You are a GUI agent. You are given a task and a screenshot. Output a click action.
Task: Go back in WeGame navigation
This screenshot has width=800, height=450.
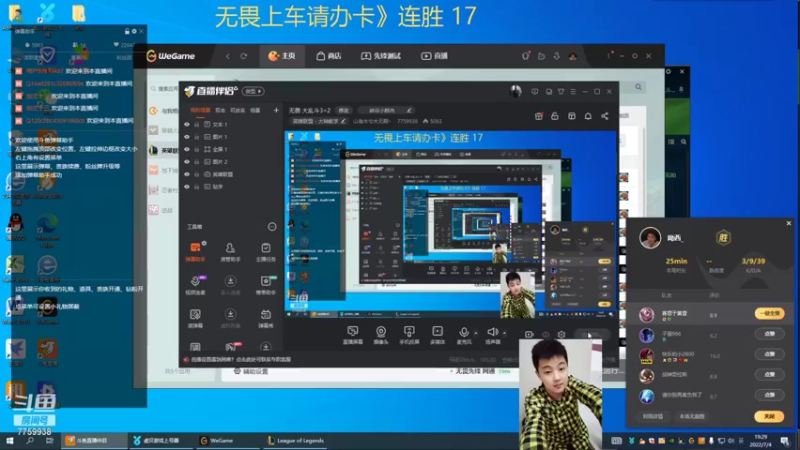click(x=228, y=56)
